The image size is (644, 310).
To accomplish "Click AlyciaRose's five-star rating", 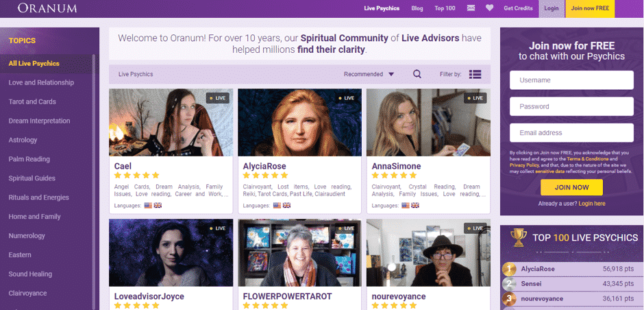I will tap(265, 176).
